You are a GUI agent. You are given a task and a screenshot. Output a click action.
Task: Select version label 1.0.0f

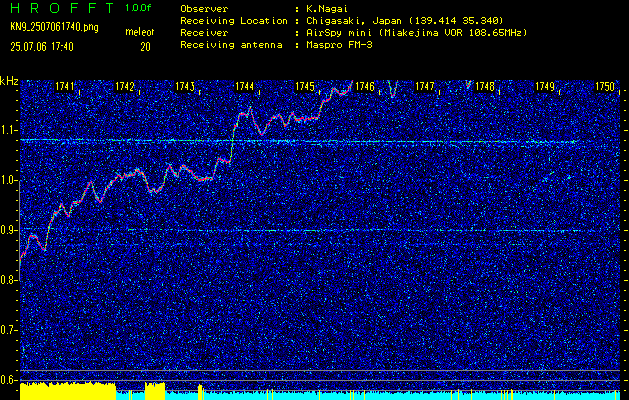coord(138,8)
